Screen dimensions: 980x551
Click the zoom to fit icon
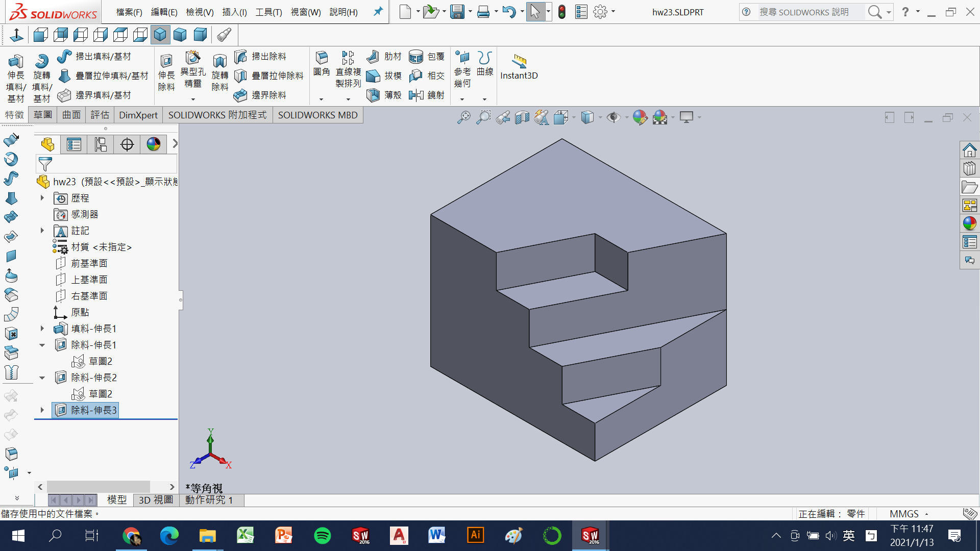coord(463,117)
